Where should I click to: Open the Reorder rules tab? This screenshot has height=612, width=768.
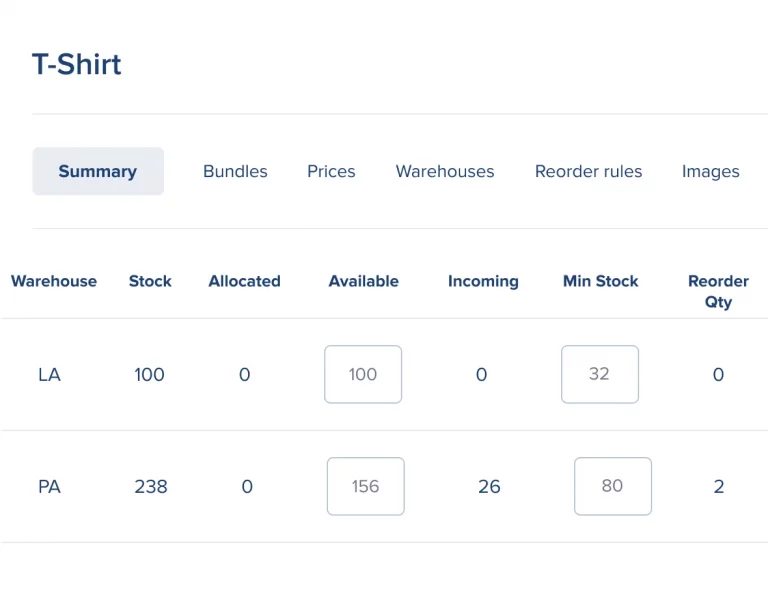588,171
